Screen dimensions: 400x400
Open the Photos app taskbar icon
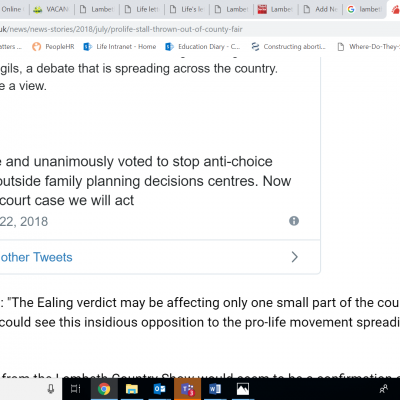(x=243, y=389)
